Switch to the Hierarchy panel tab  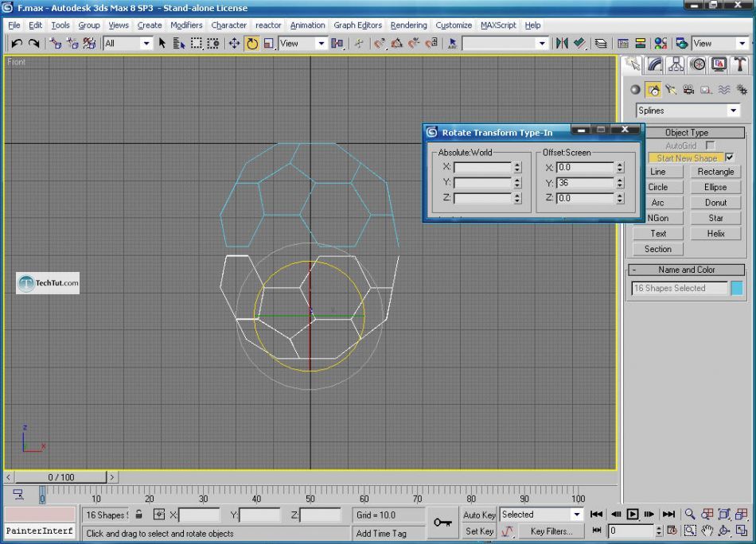(x=676, y=64)
